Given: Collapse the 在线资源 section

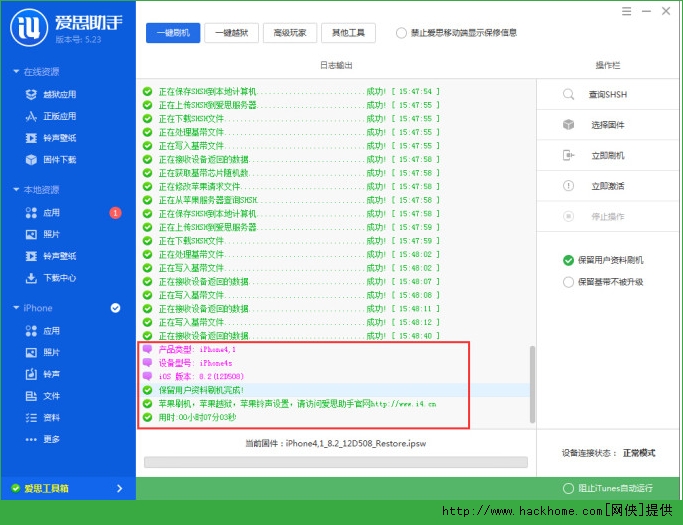Looking at the screenshot, I should pyautogui.click(x=16, y=72).
